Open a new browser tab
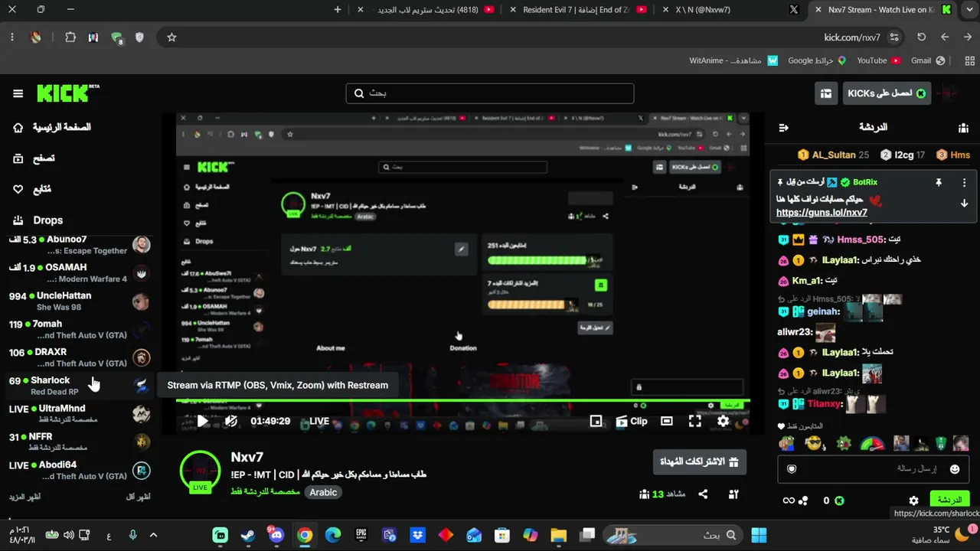This screenshot has width=980, height=551. pyautogui.click(x=338, y=9)
